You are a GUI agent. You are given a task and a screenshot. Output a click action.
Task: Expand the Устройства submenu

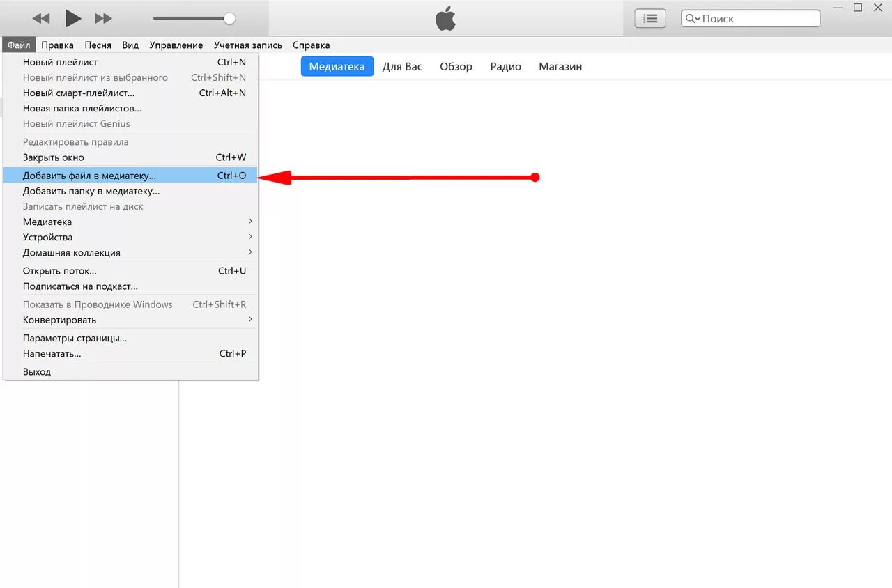point(130,237)
